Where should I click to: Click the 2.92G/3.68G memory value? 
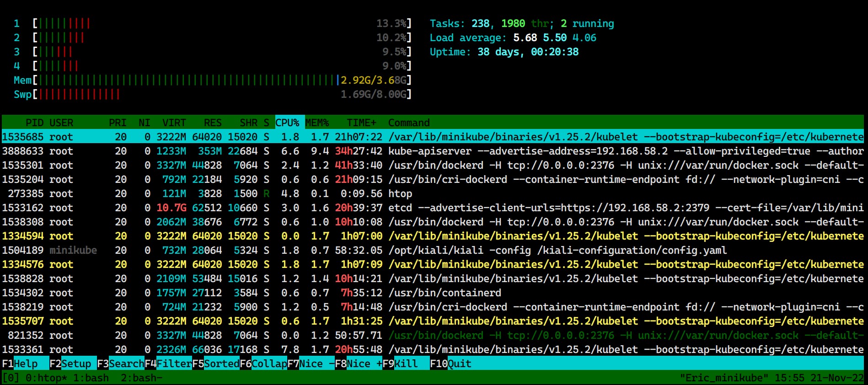[373, 80]
